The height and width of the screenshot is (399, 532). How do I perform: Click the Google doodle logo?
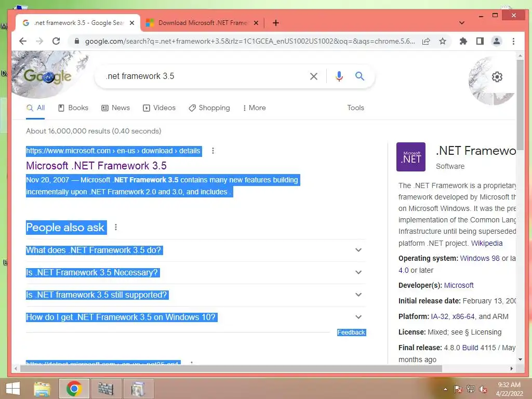click(47, 76)
